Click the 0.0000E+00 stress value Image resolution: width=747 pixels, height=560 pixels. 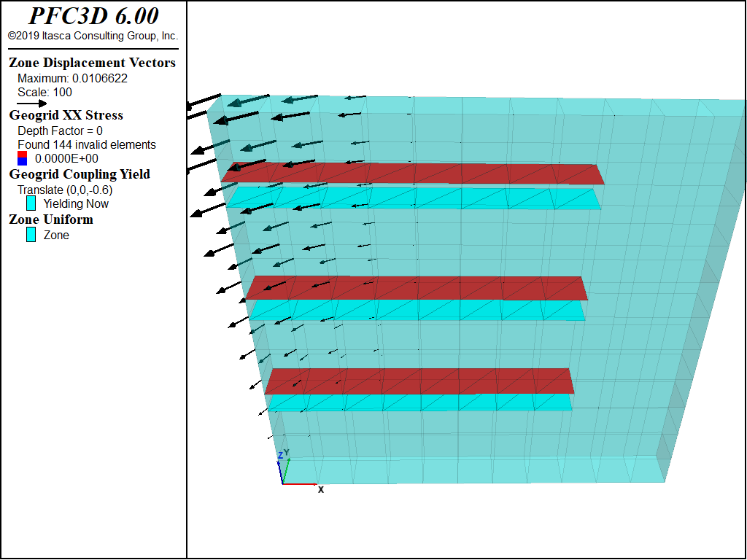click(x=66, y=158)
